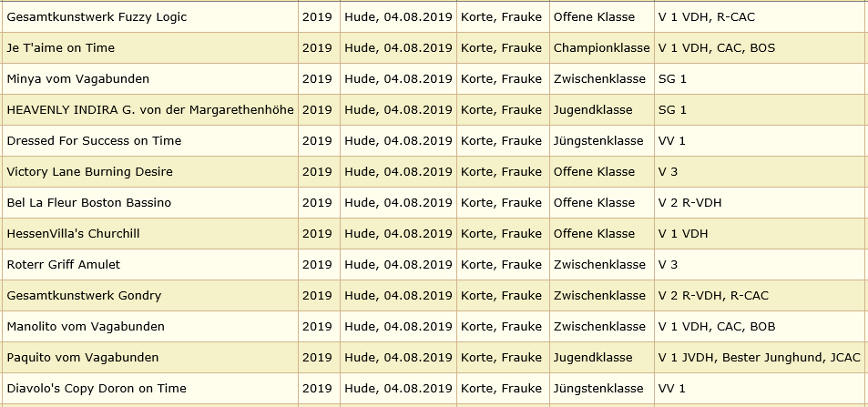Click result V 2 R-VDH, R-CAC
The image size is (868, 407).
(x=713, y=296)
